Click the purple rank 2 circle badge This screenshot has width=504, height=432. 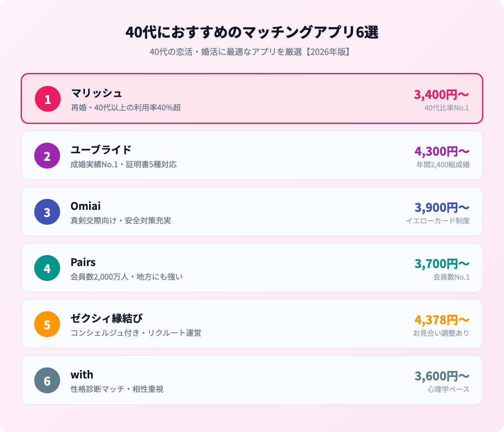47,156
